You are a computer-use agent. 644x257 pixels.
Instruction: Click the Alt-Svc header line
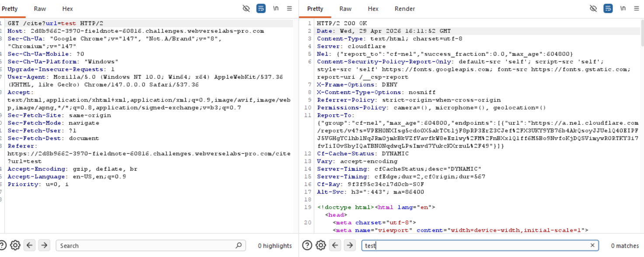click(370, 192)
